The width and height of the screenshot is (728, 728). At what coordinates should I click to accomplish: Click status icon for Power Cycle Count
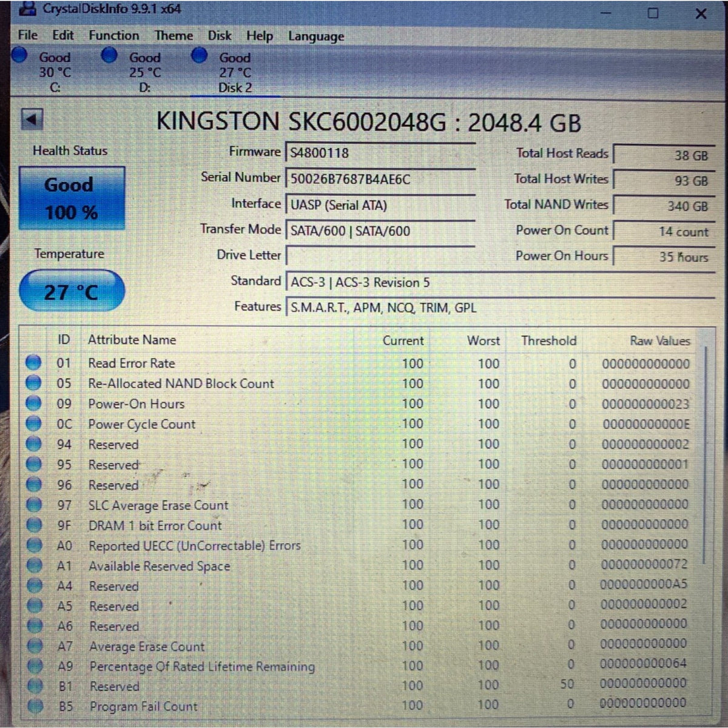coord(33,424)
